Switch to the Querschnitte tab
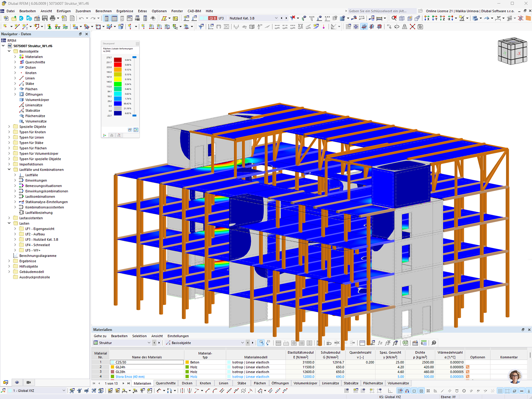 point(166,383)
